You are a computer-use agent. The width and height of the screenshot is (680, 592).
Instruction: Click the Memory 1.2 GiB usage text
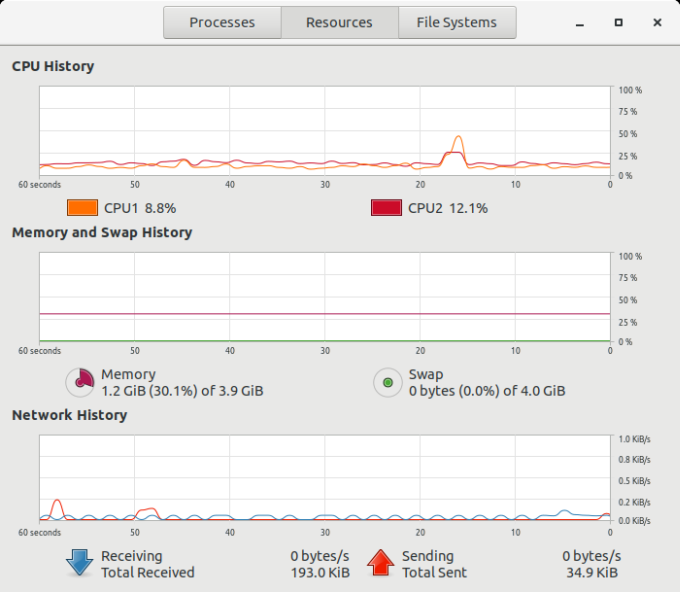click(x=182, y=391)
